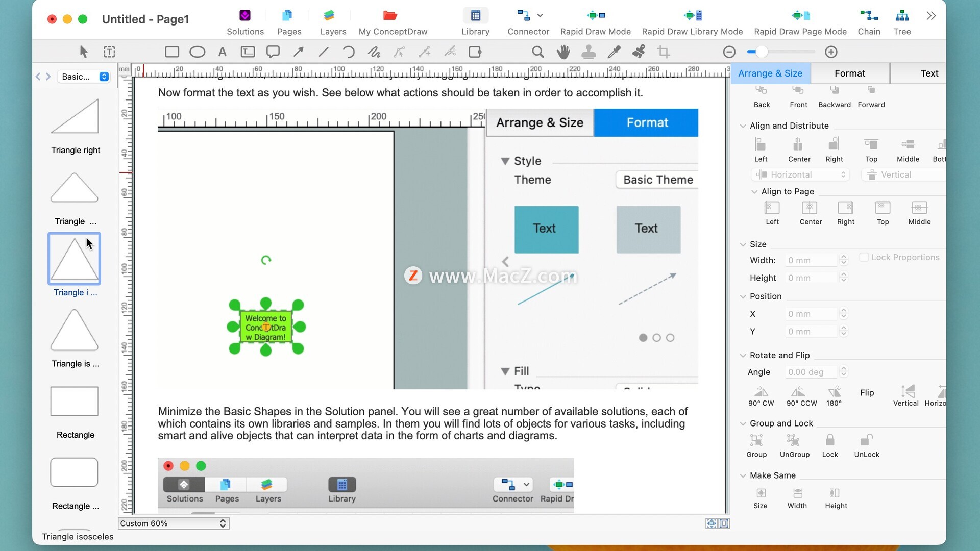Screen dimensions: 980x551
Task: Select the Rectangle drawing tool
Action: point(172,52)
